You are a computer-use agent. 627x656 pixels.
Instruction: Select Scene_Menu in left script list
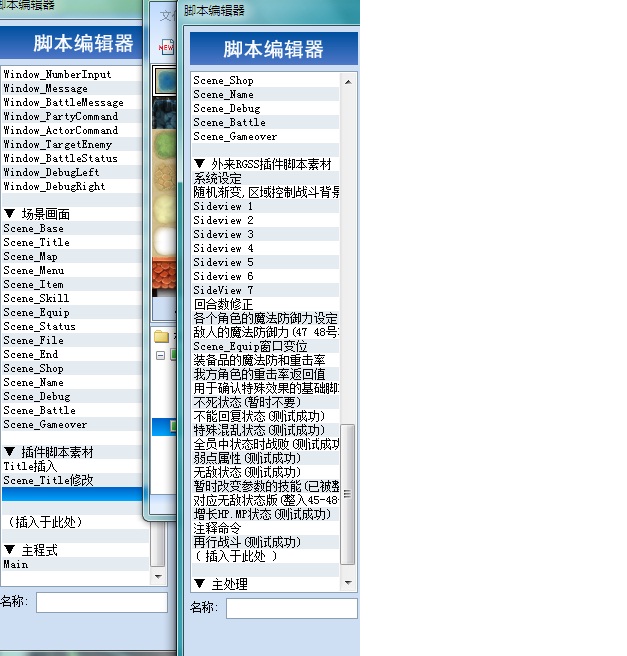click(72, 270)
